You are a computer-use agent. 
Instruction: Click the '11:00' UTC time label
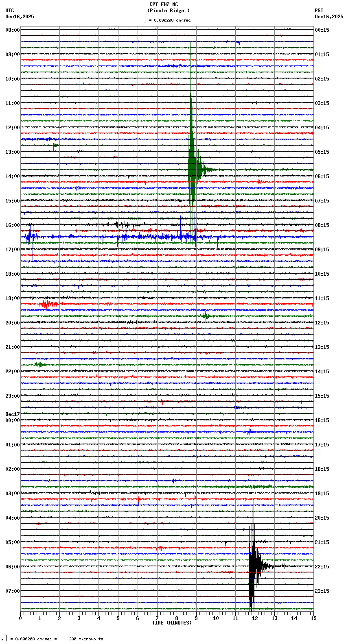click(x=13, y=103)
